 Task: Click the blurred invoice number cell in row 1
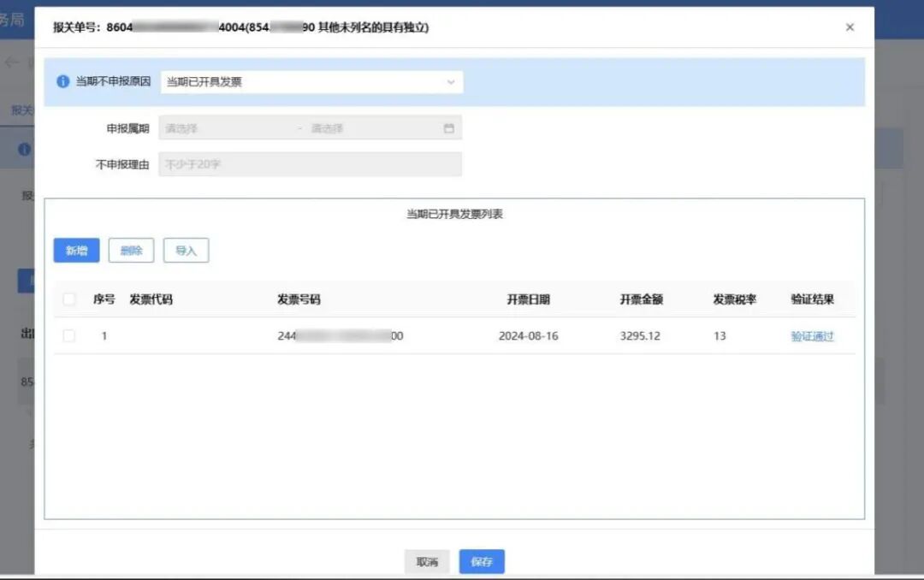[x=341, y=336]
